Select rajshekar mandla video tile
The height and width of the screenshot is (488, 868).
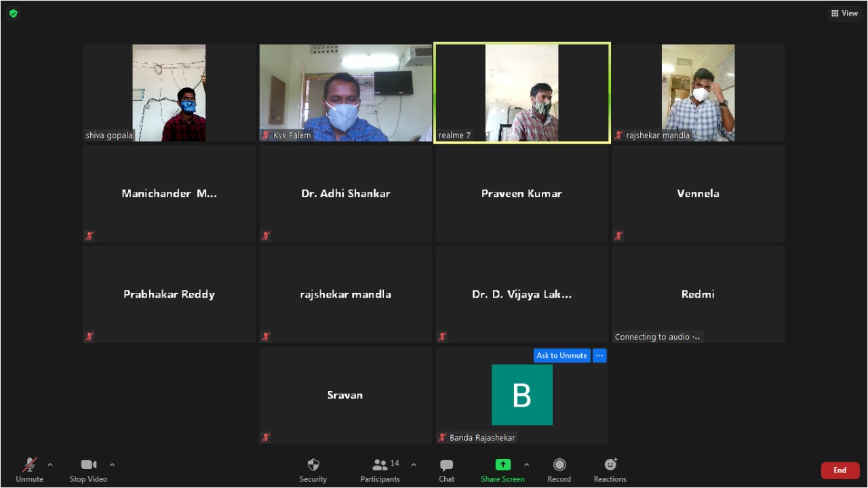point(698,93)
